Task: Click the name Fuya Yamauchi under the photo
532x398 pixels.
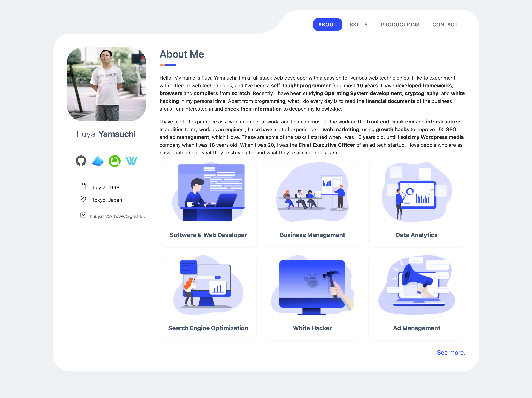Action: coord(106,134)
